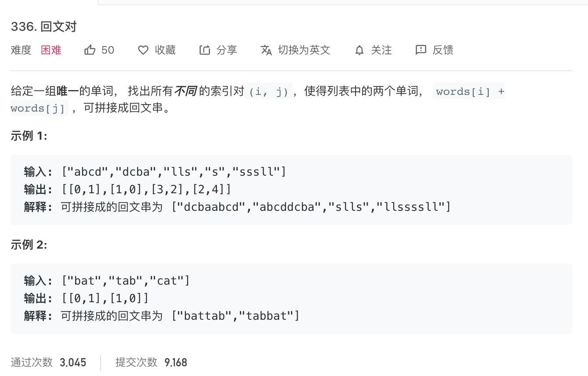Viewport: 588px width, 376px height.
Task: Click the 通过次数 value 3,045
Action: tap(73, 362)
